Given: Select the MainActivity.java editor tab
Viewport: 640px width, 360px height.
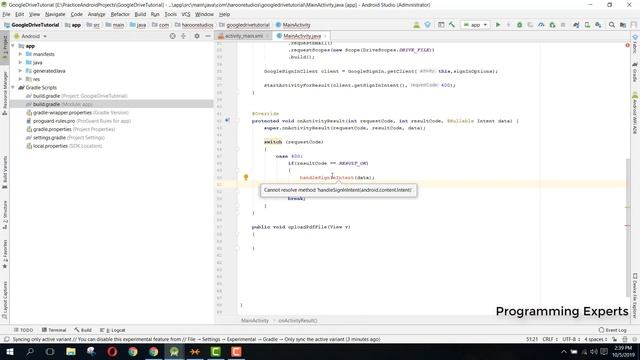Looking at the screenshot, I should pyautogui.click(x=302, y=36).
